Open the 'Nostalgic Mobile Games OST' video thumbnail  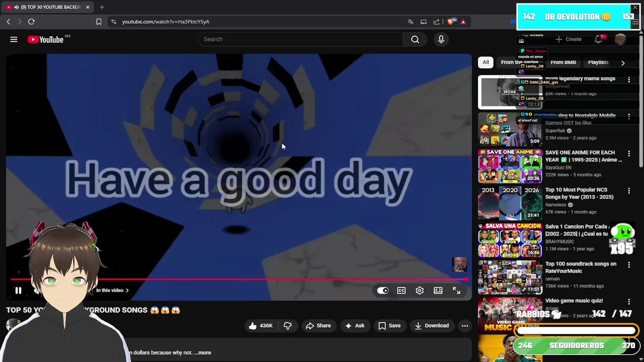[x=510, y=129]
